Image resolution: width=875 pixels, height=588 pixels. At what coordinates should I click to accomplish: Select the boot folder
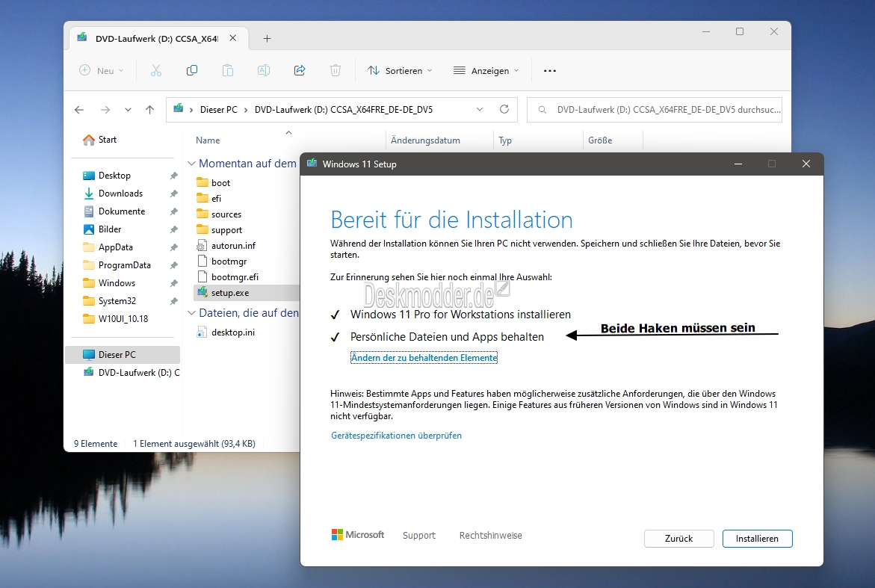[x=220, y=182]
